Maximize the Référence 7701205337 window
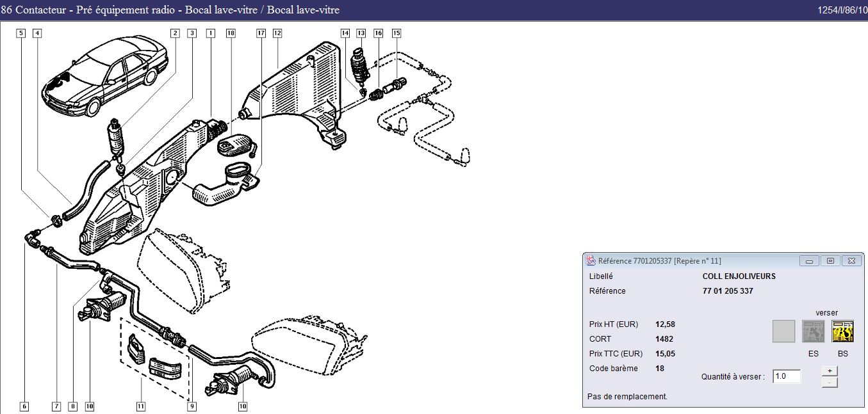Image resolution: width=868 pixels, height=414 pixels. (x=830, y=261)
